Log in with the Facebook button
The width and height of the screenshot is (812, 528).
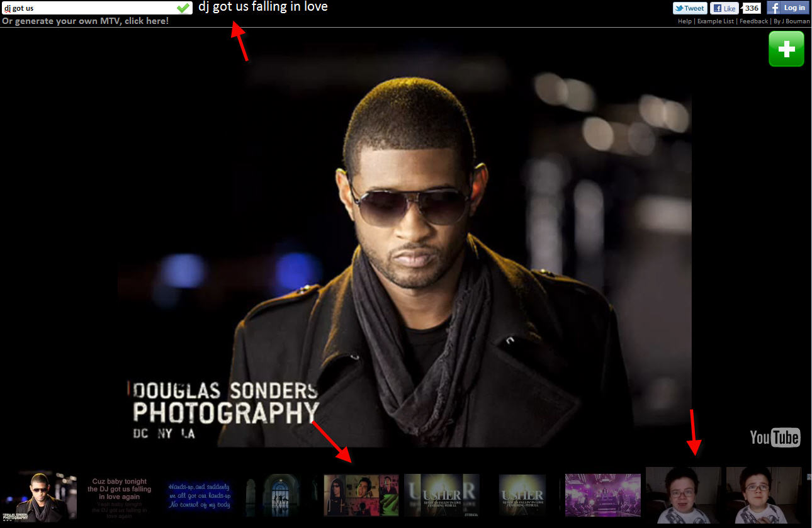788,8
